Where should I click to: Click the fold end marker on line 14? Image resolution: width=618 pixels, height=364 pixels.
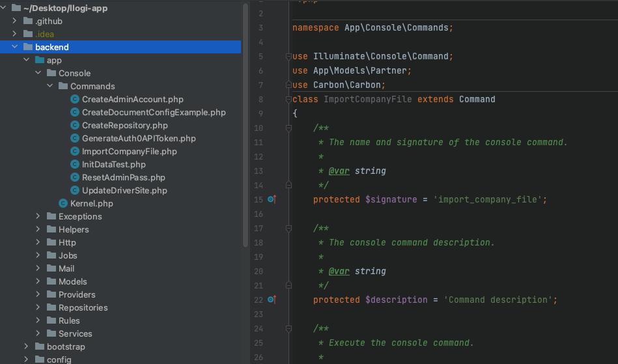288,185
